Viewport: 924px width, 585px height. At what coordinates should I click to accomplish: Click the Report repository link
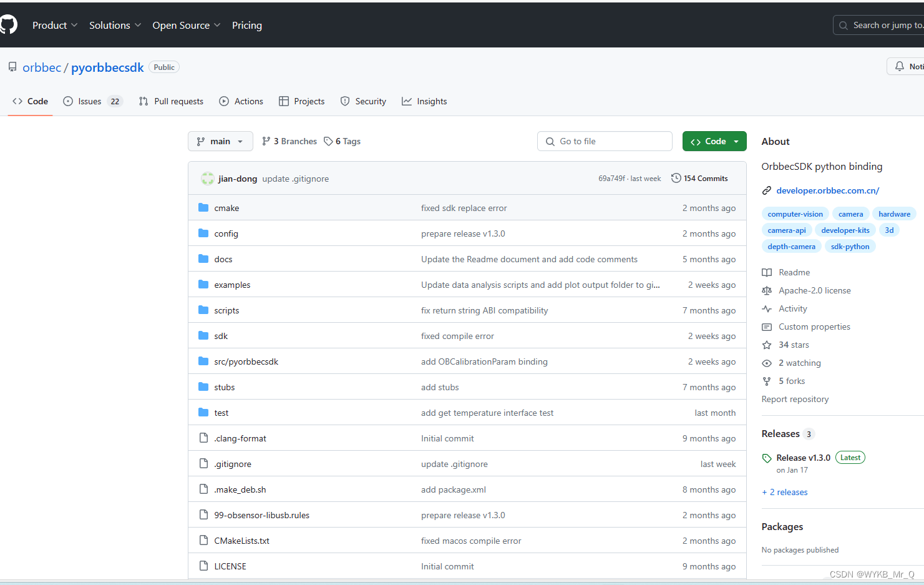point(795,399)
